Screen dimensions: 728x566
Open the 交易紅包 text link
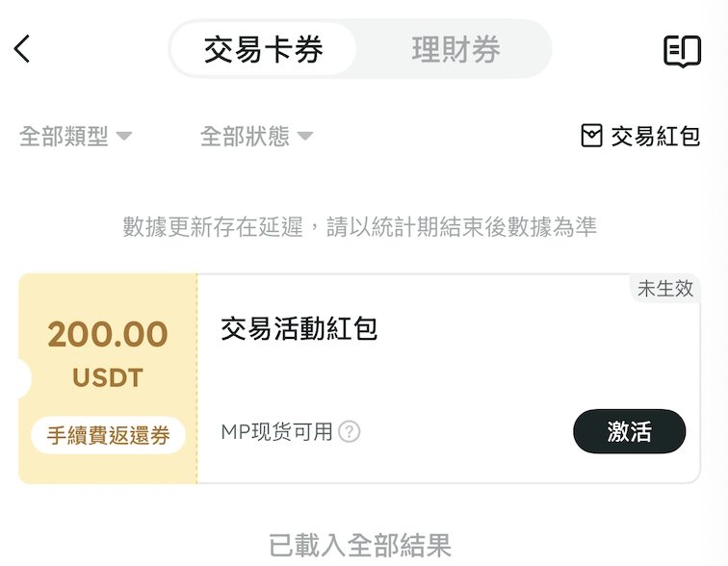(655, 136)
